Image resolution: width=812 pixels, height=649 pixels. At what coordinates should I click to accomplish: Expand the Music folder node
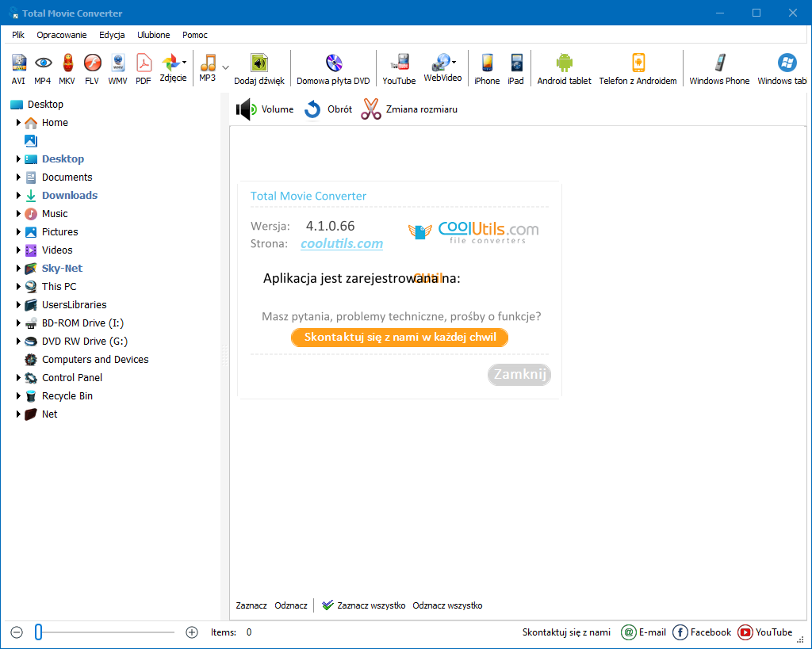pyautogui.click(x=18, y=214)
